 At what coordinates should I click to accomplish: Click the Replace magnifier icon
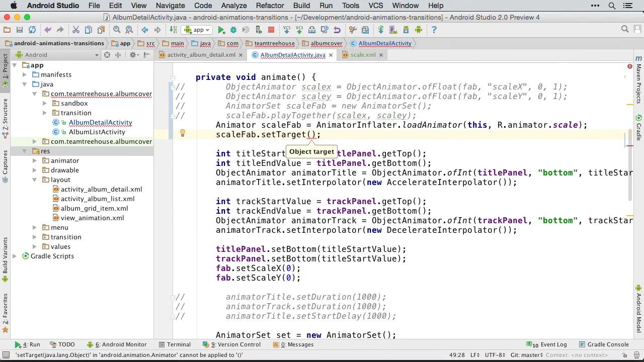(x=129, y=30)
